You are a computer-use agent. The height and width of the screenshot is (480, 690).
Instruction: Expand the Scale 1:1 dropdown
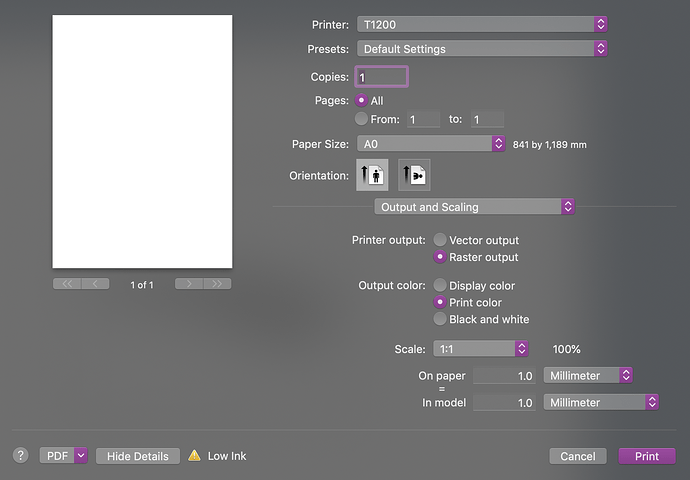[481, 349]
